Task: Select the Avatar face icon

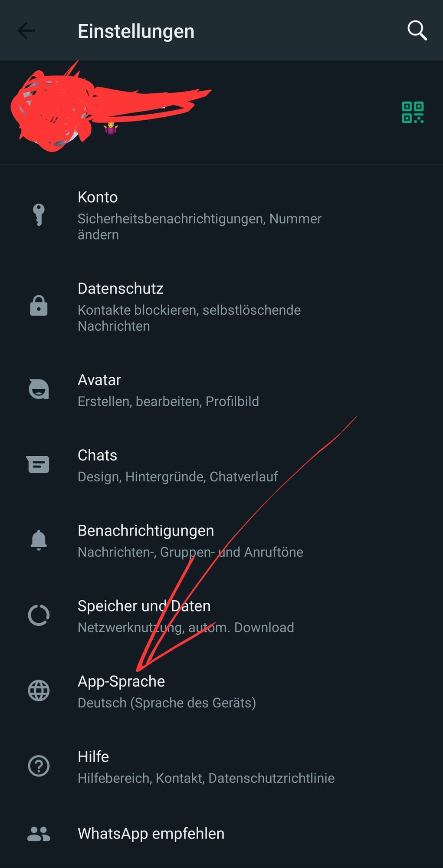Action: tap(39, 389)
